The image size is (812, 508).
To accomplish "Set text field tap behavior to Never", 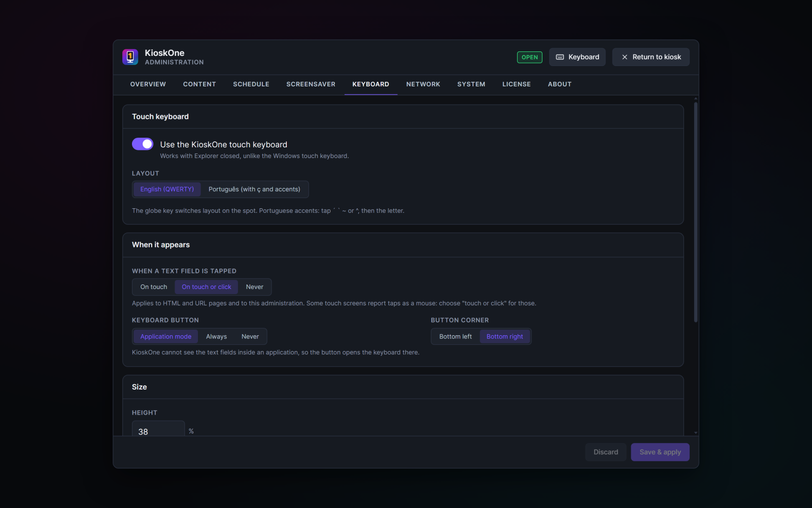I will tap(255, 287).
